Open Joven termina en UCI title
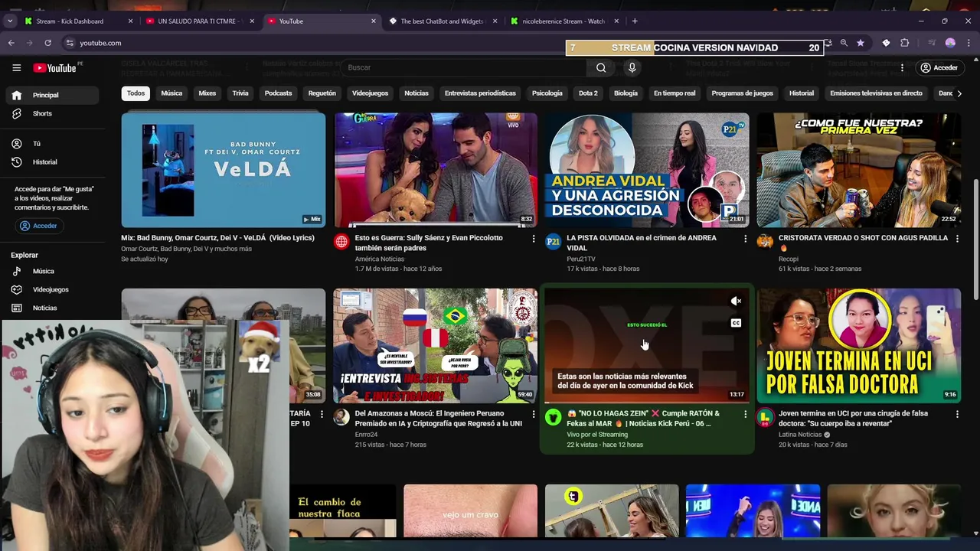The width and height of the screenshot is (980, 551). coord(853,418)
